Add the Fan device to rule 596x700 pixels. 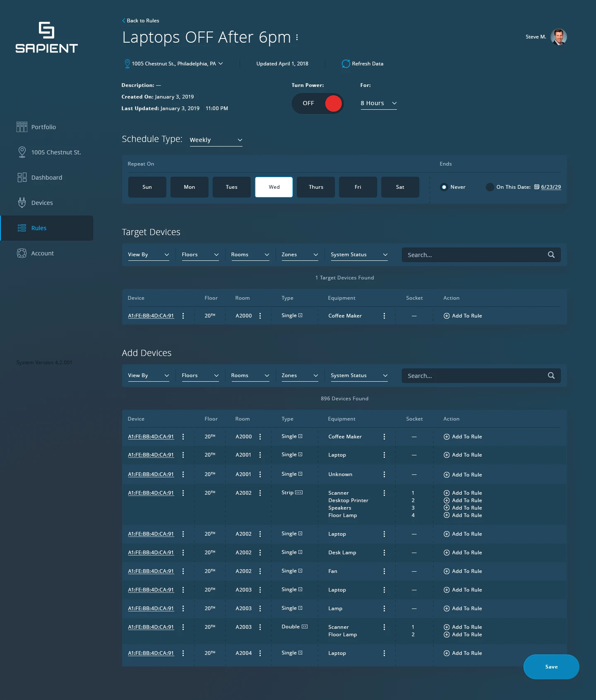[463, 571]
